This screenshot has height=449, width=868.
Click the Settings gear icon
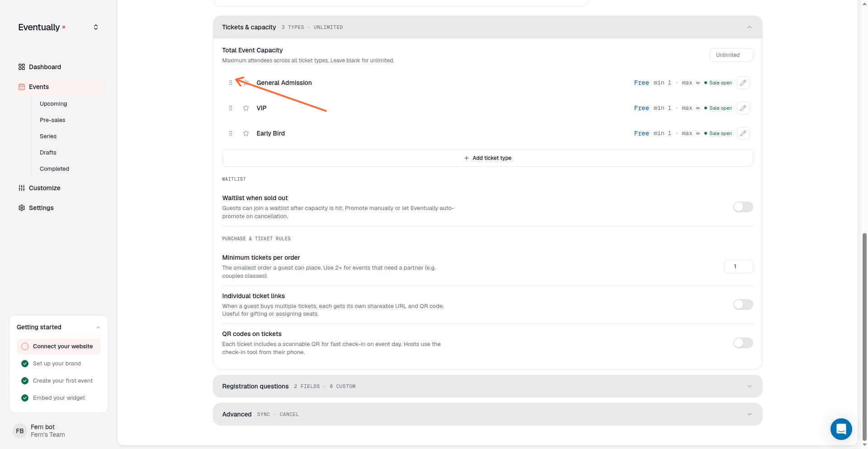pyautogui.click(x=22, y=208)
